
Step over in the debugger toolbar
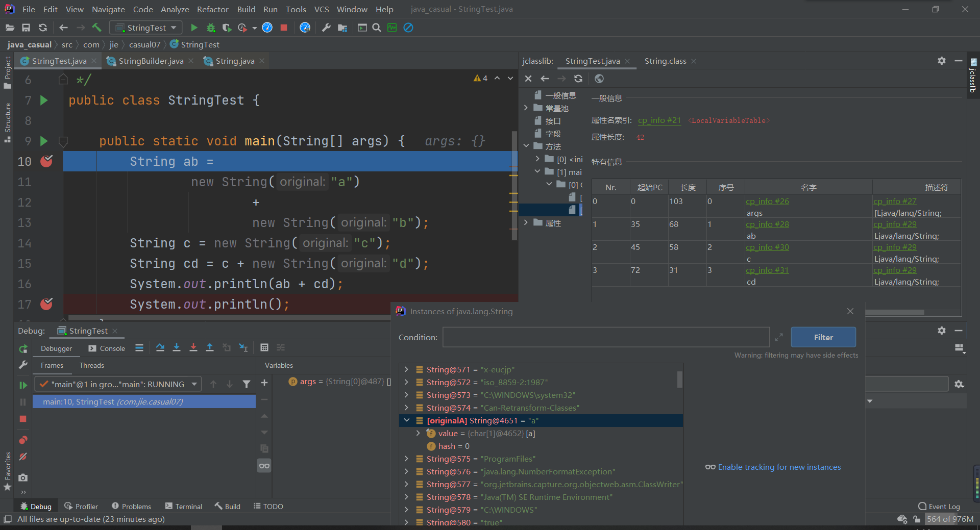coord(160,347)
